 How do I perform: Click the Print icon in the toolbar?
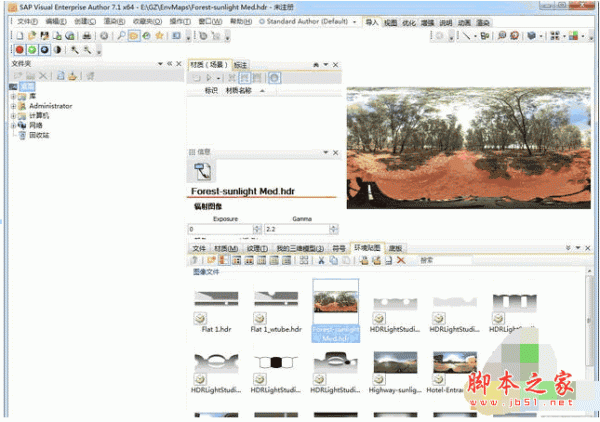[x=87, y=36]
